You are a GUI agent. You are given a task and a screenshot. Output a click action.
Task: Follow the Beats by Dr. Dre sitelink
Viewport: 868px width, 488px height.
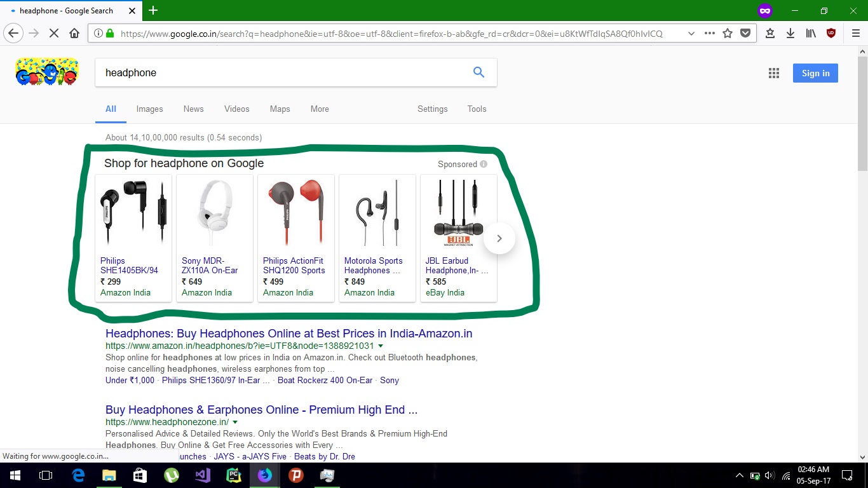[x=325, y=456]
